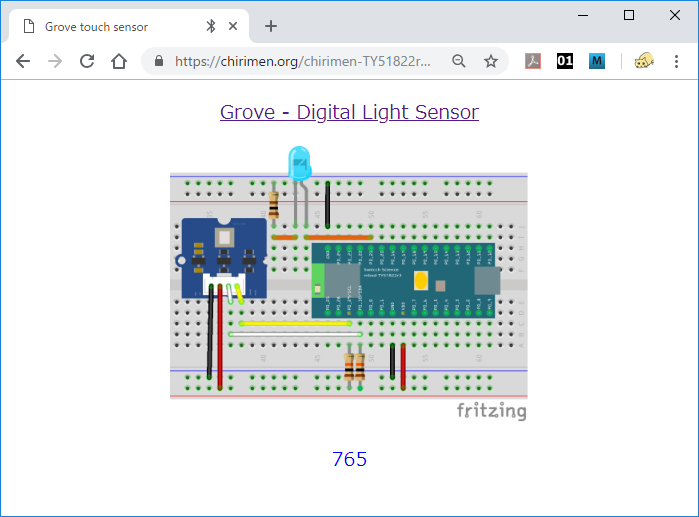Open the blue 'M' extension icon

click(597, 61)
